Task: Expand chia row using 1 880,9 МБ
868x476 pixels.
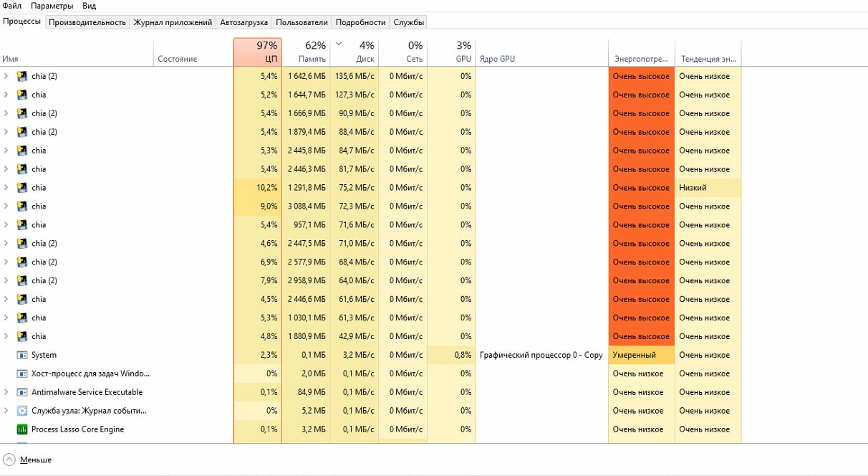Action: click(6, 337)
